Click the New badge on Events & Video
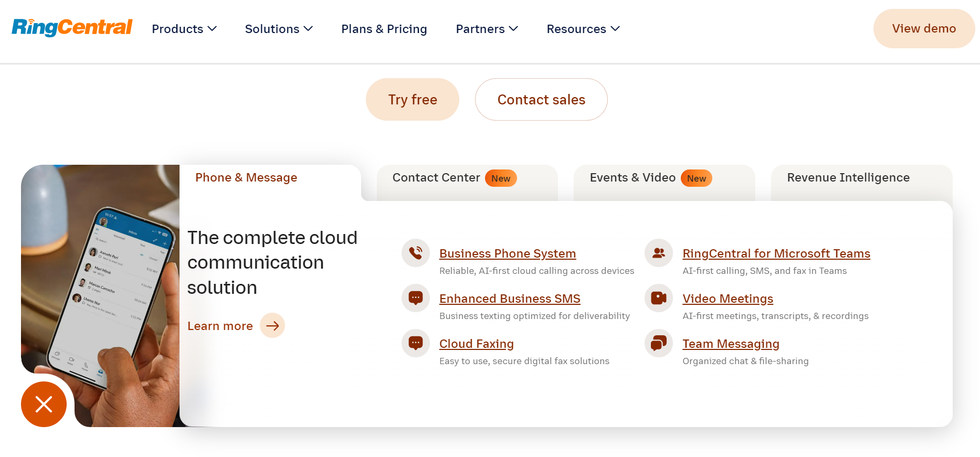Viewport: 980px width, 457px height. pyautogui.click(x=697, y=178)
